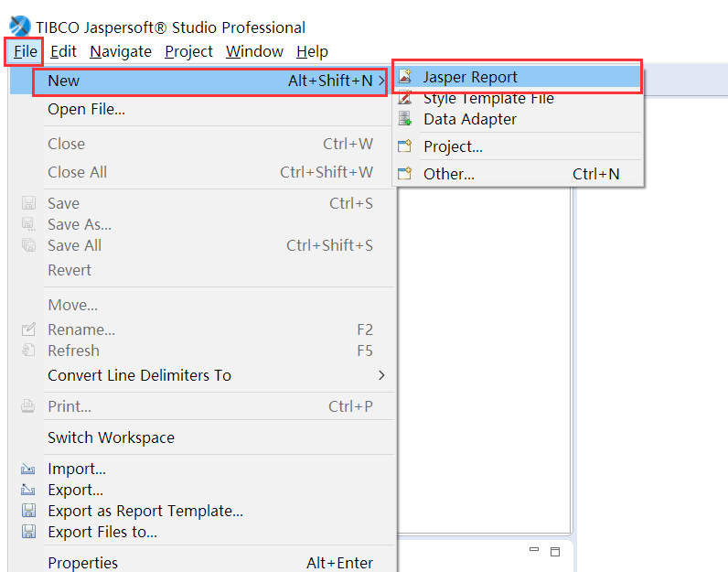Select Export Files to... entry
The image size is (728, 572).
(203, 532)
